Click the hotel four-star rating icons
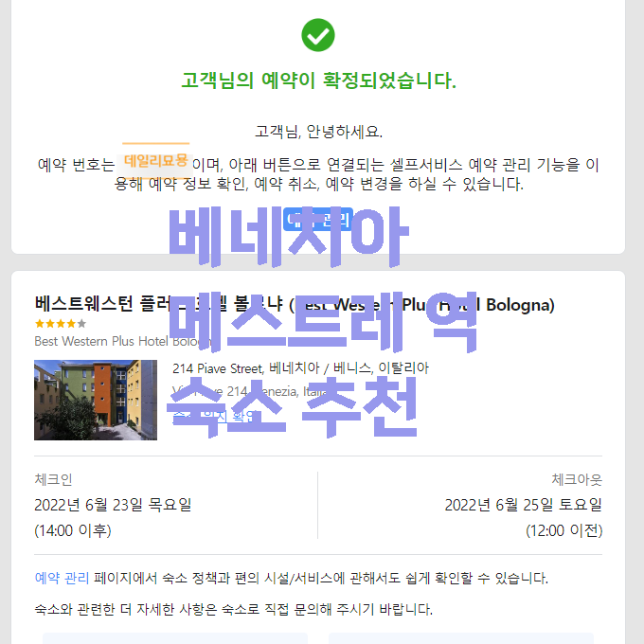 (x=61, y=324)
